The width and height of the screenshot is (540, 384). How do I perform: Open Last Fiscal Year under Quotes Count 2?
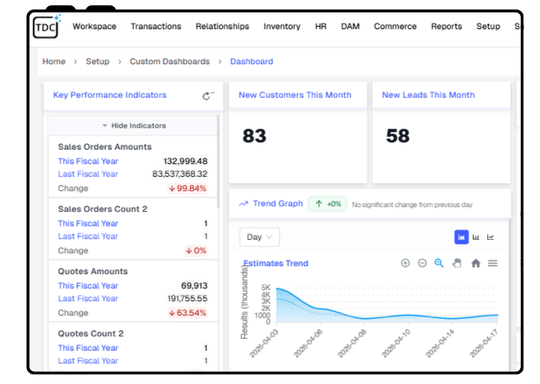(88, 361)
